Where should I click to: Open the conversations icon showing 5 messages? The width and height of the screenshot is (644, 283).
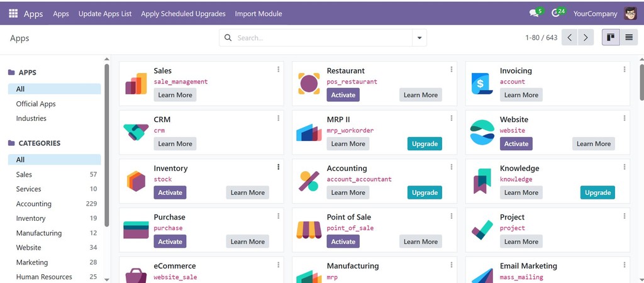536,13
